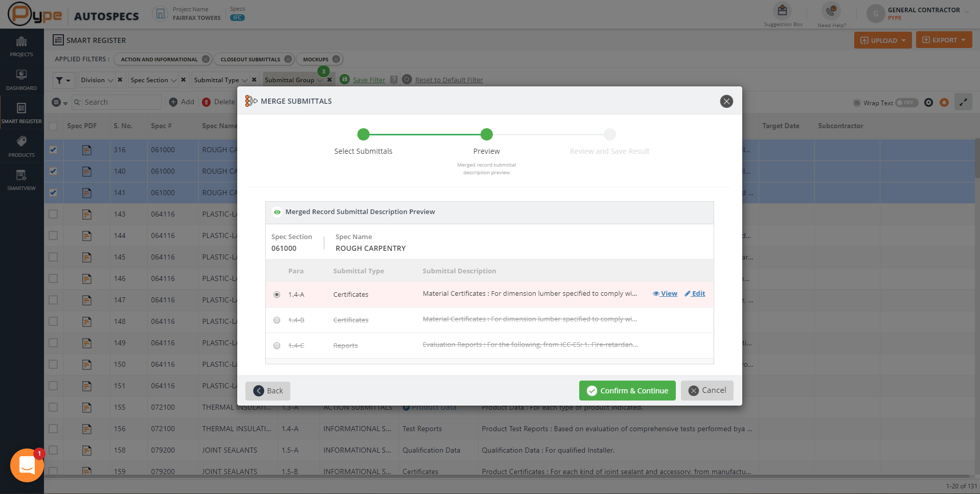Open the column chooser dropdown by search

59,103
